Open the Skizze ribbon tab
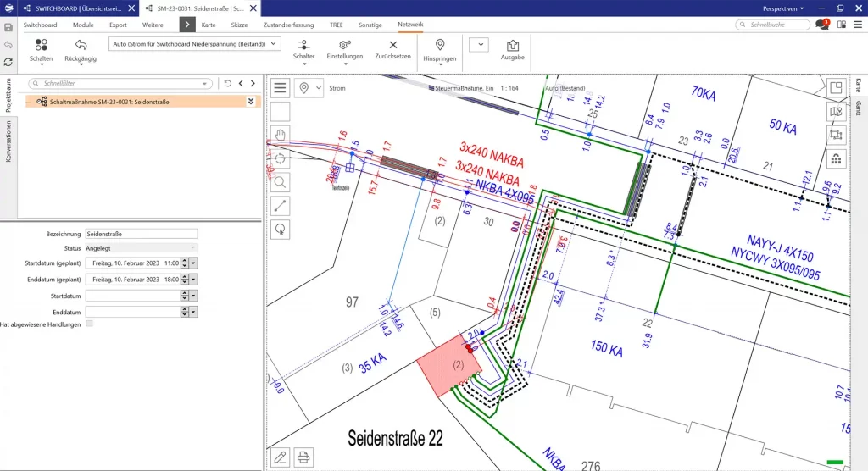868x471 pixels. coord(240,25)
